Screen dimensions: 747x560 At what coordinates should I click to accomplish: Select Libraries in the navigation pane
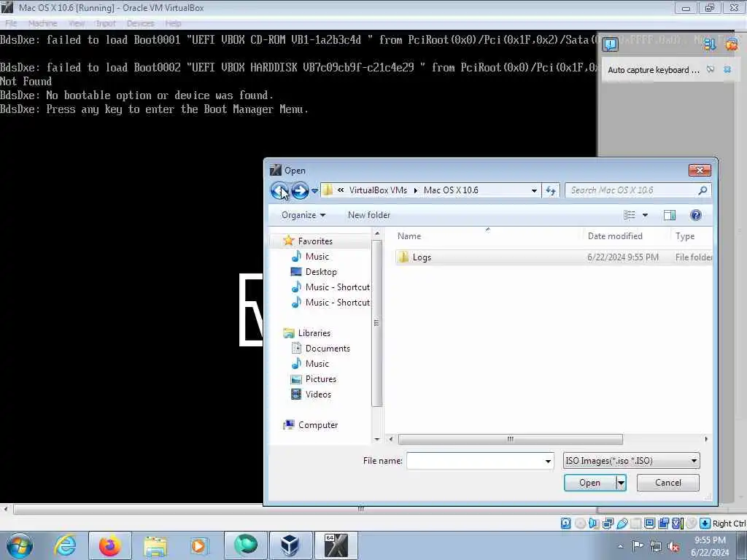pos(314,333)
